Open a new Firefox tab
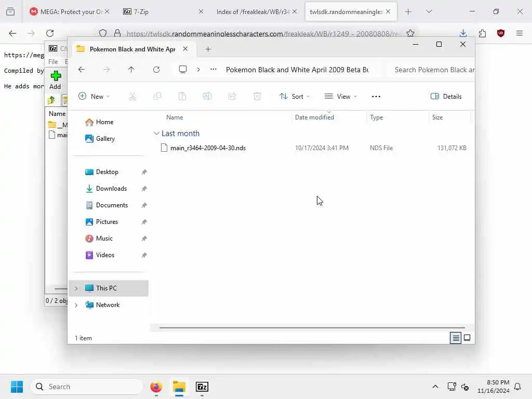532x399 pixels. pyautogui.click(x=408, y=11)
